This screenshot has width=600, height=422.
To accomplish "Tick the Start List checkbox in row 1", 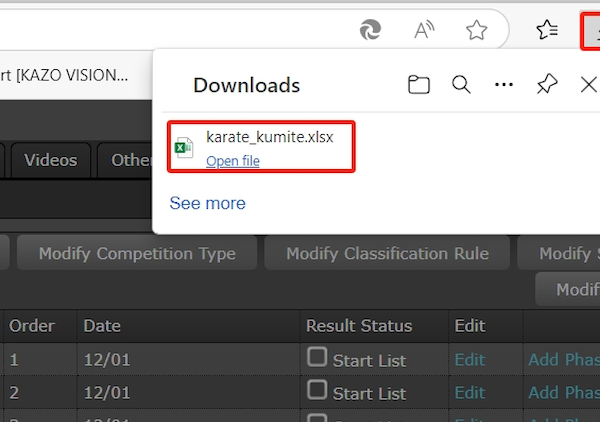I will (x=317, y=358).
